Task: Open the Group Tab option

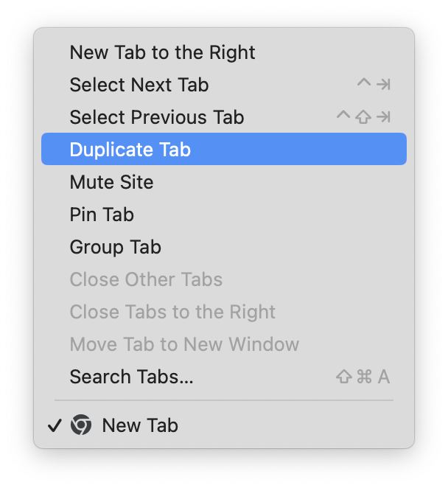Action: 224,247
